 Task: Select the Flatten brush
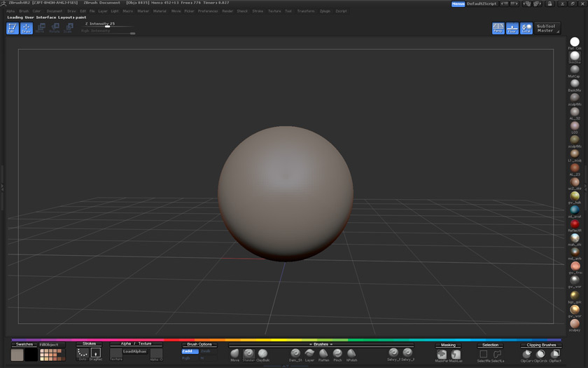[x=323, y=353]
